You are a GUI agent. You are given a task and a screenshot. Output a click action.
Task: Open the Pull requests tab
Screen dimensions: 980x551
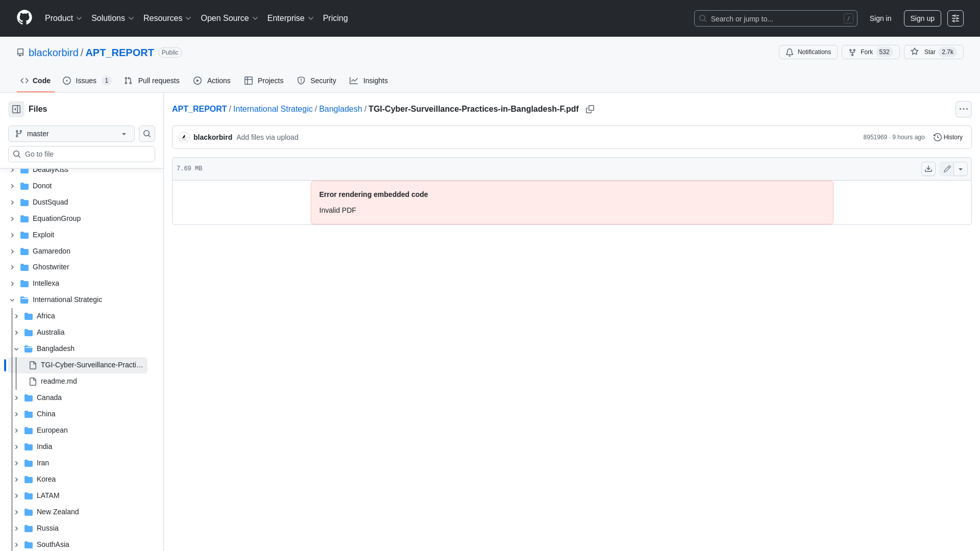coord(152,81)
